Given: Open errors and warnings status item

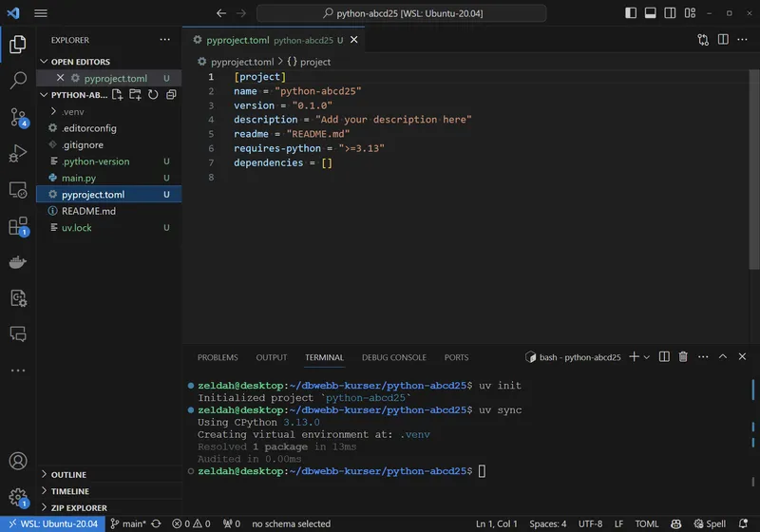Looking at the screenshot, I should pos(192,523).
